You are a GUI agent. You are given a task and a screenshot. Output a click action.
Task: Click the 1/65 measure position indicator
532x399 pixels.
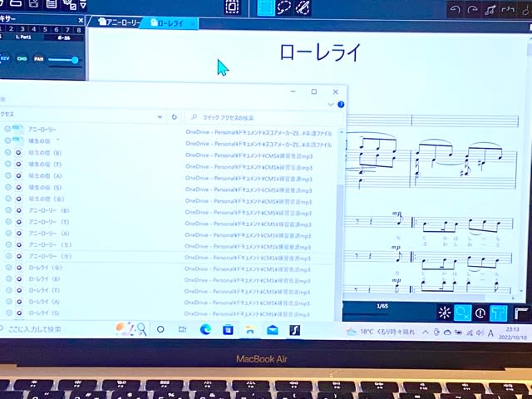point(382,306)
